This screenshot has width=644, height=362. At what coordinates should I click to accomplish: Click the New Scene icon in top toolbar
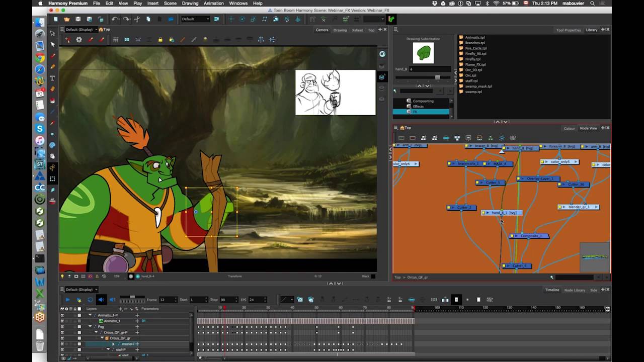[x=55, y=19]
